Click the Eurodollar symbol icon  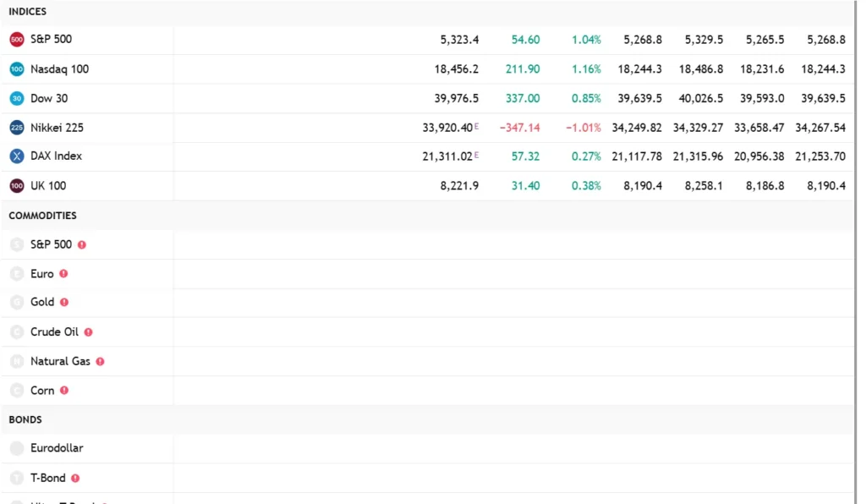pyautogui.click(x=17, y=448)
